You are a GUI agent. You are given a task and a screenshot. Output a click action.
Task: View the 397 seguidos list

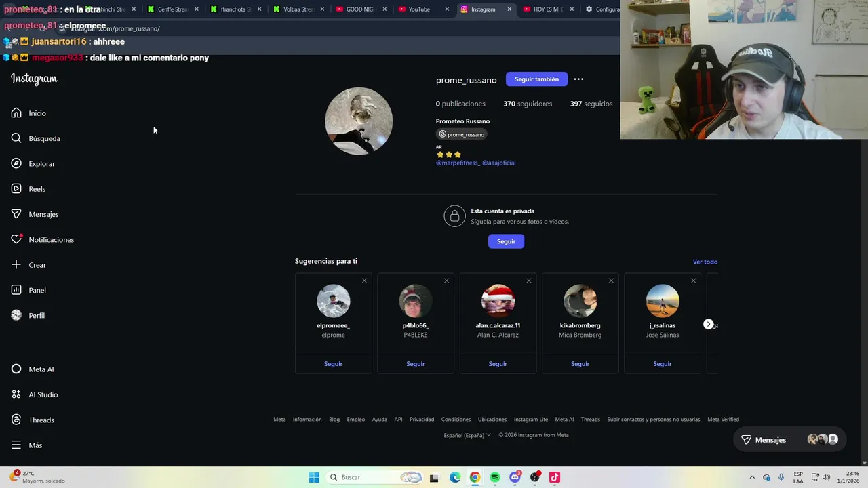(591, 104)
